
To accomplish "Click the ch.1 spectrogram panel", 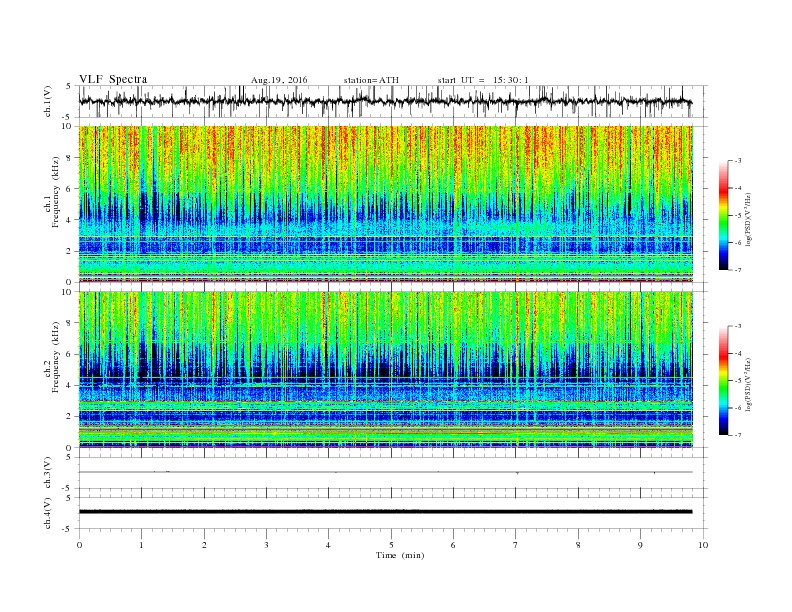I will click(386, 204).
